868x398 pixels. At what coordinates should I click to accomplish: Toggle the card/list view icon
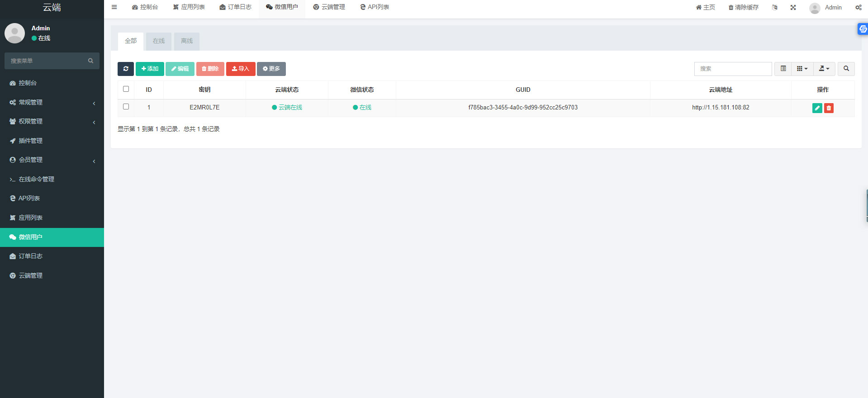click(x=783, y=69)
